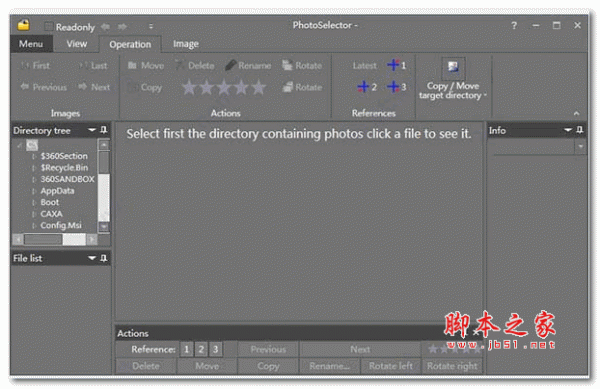600x389 pixels.
Task: Click Reference 3 button in Actions panel
Action: pos(215,349)
